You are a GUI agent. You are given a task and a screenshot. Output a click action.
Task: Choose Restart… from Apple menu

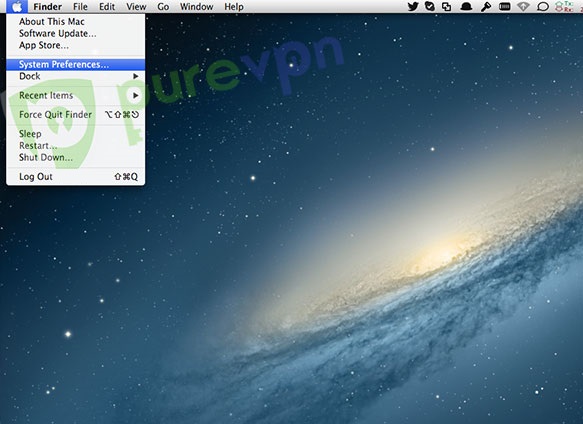click(75, 146)
